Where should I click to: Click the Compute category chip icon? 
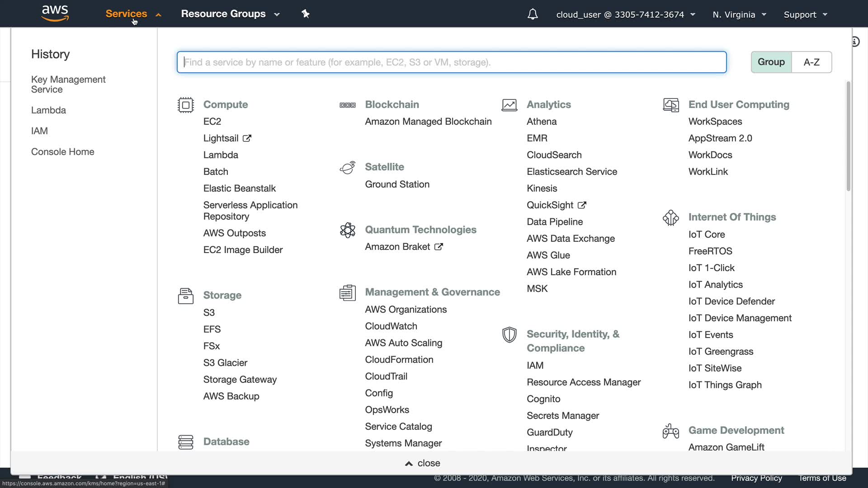point(185,105)
